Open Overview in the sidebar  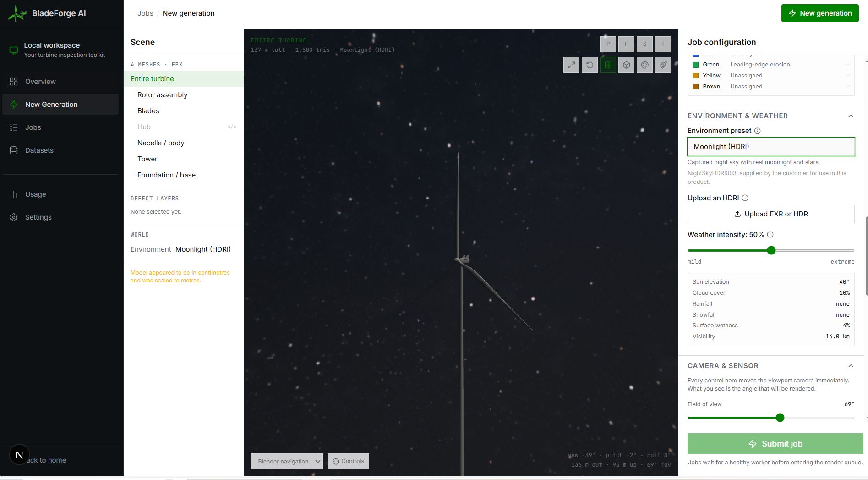[x=60, y=82]
